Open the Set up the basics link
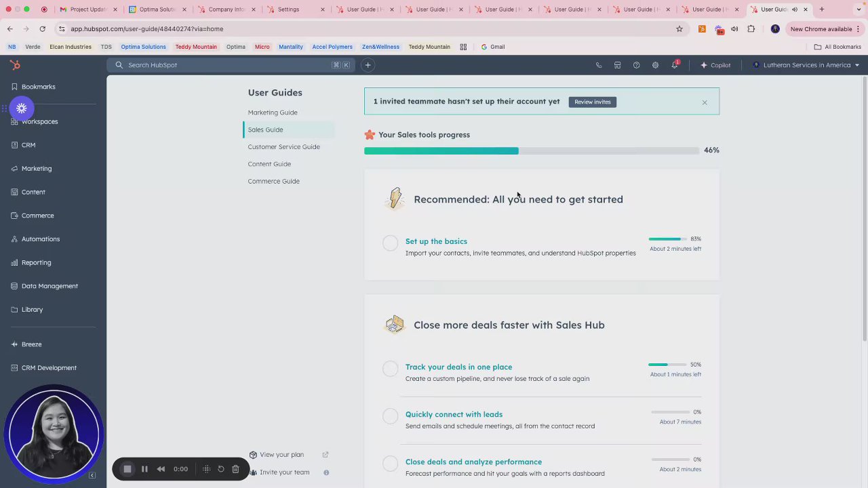 (436, 241)
